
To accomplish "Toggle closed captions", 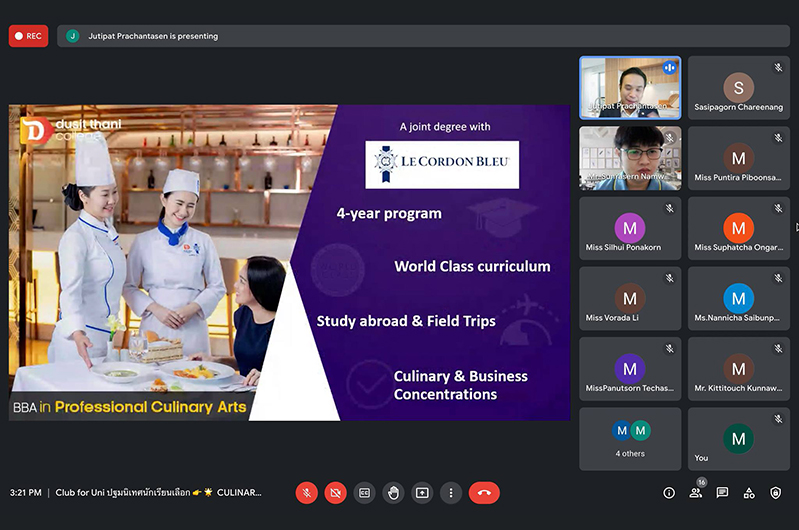I will point(364,493).
